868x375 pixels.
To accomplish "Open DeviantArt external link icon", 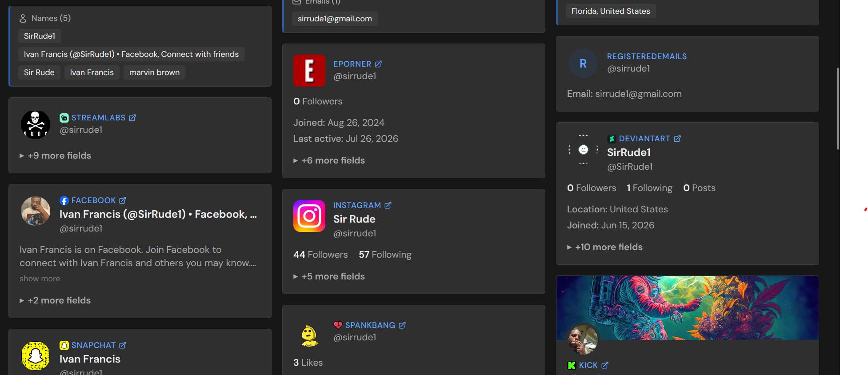I will click(677, 139).
